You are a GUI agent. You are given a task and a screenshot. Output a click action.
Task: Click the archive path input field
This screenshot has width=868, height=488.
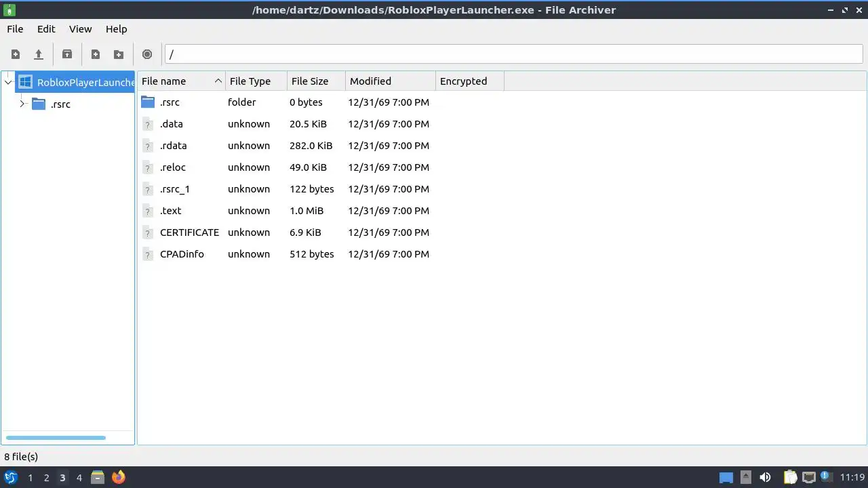coord(513,54)
